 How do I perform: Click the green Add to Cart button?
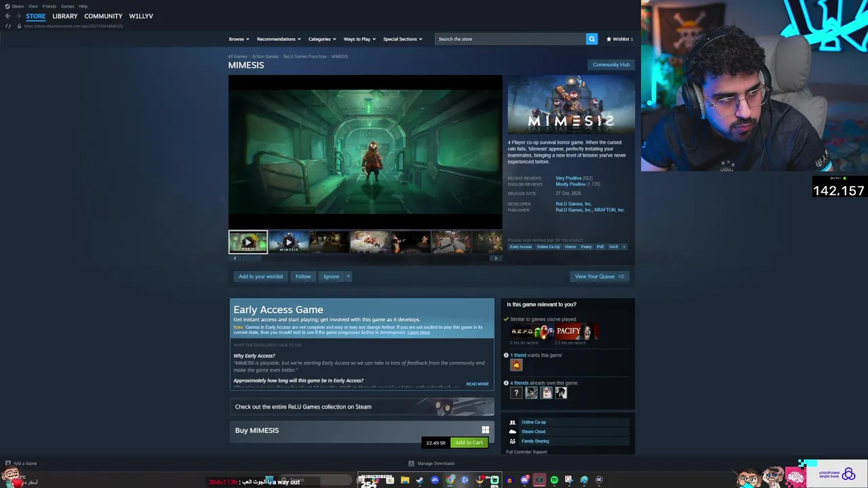click(x=469, y=443)
